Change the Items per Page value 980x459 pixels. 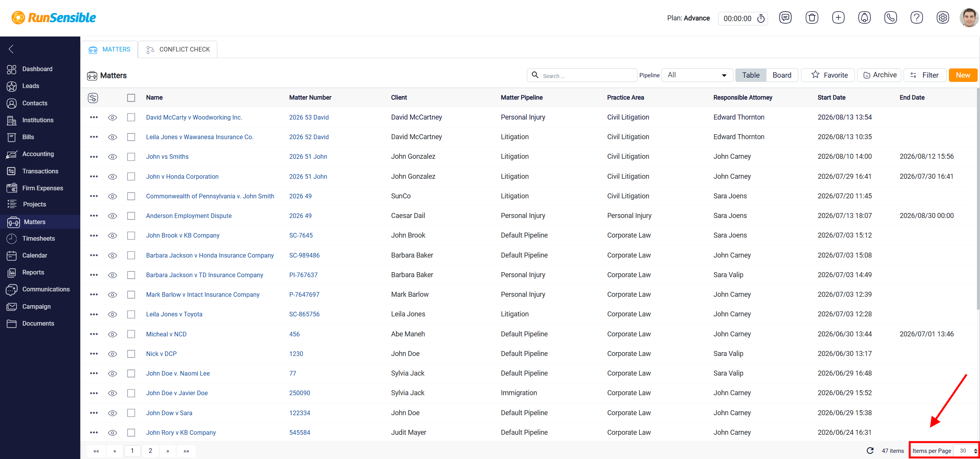(966, 451)
